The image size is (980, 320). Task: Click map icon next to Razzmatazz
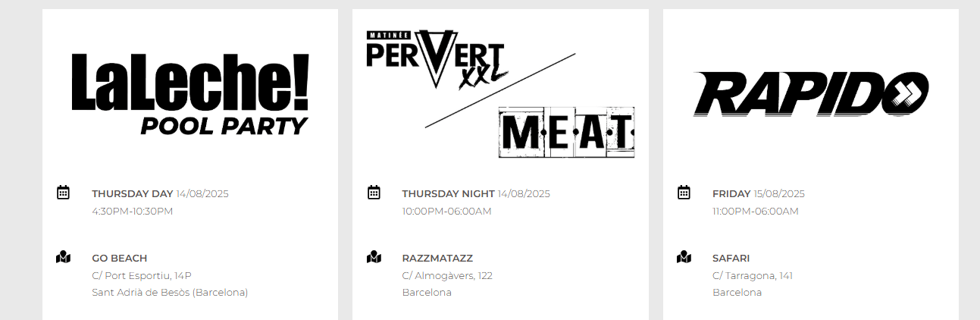click(x=374, y=257)
